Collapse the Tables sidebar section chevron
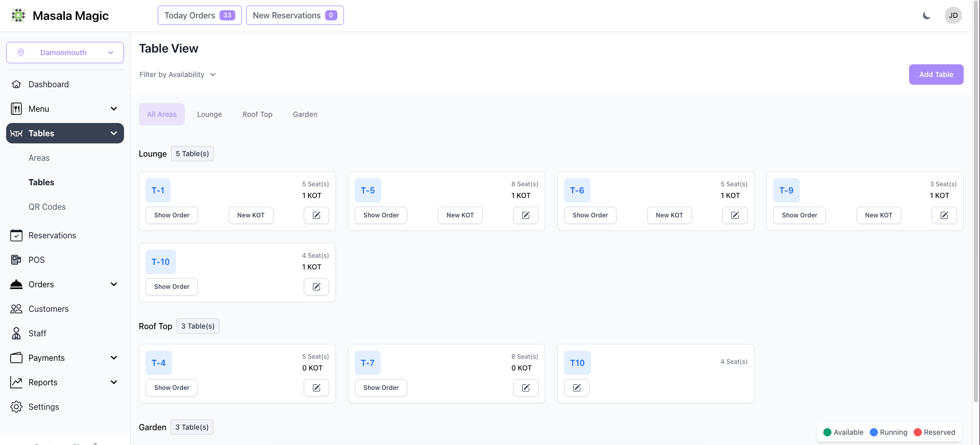This screenshot has height=445, width=980. (114, 133)
